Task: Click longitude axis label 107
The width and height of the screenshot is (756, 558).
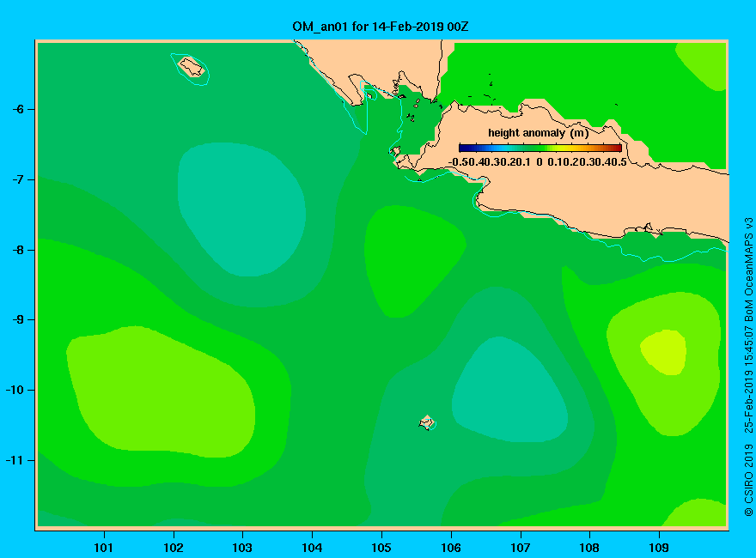Action: pos(521,548)
